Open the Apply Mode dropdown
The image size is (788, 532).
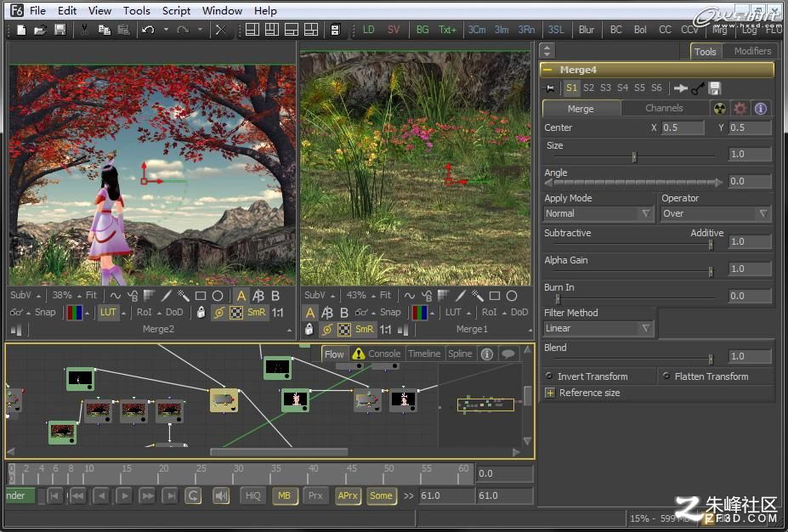[598, 213]
